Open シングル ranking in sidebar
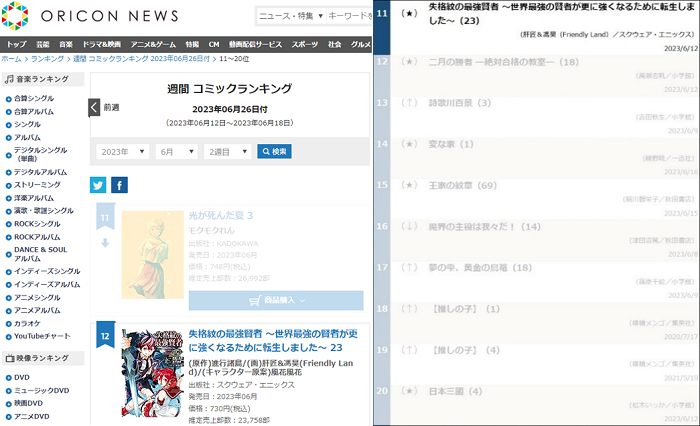This screenshot has width=700, height=426. pyautogui.click(x=27, y=124)
